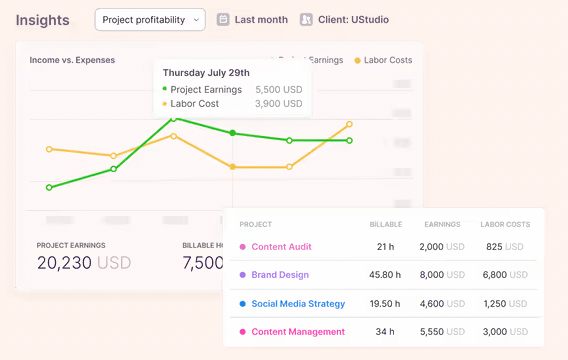Sort by the LABOR COSTS column header

point(505,225)
